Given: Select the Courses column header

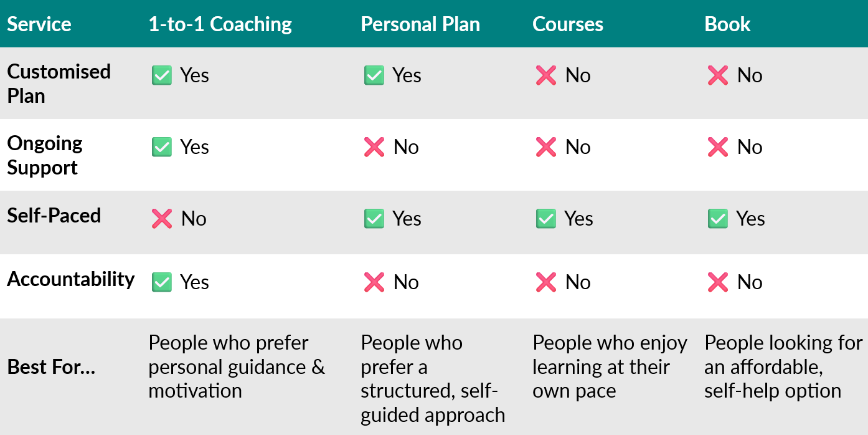Looking at the screenshot, I should coord(568,24).
